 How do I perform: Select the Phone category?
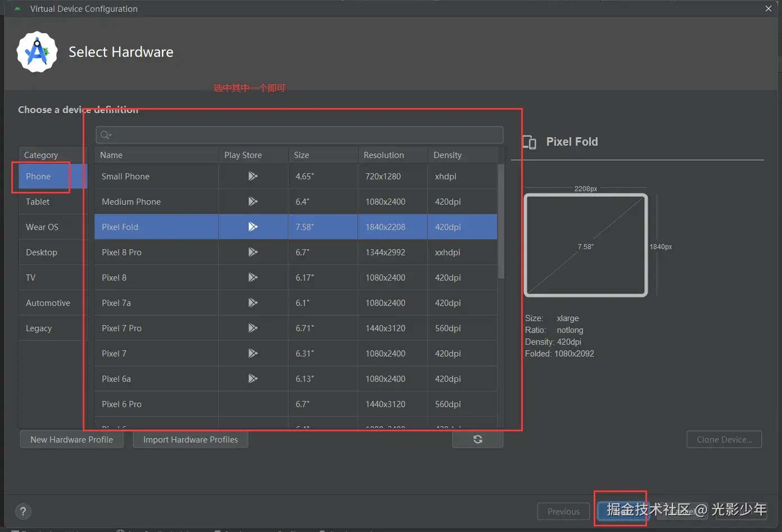pos(53,176)
